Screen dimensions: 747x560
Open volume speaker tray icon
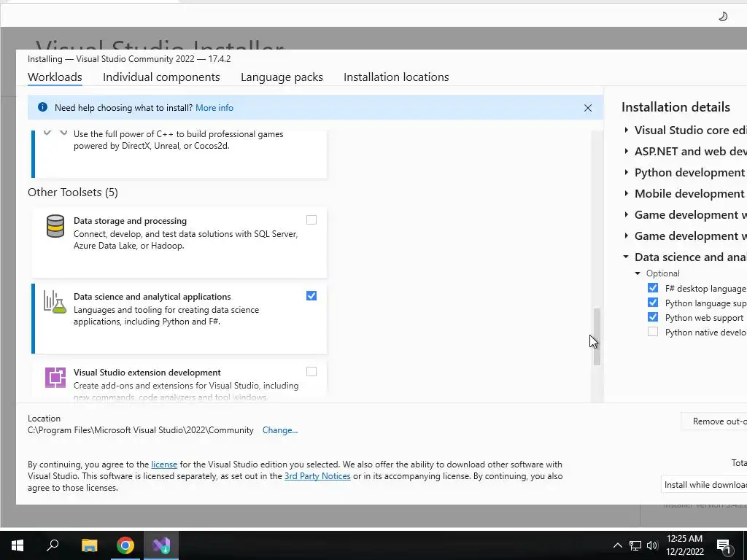[x=652, y=545]
